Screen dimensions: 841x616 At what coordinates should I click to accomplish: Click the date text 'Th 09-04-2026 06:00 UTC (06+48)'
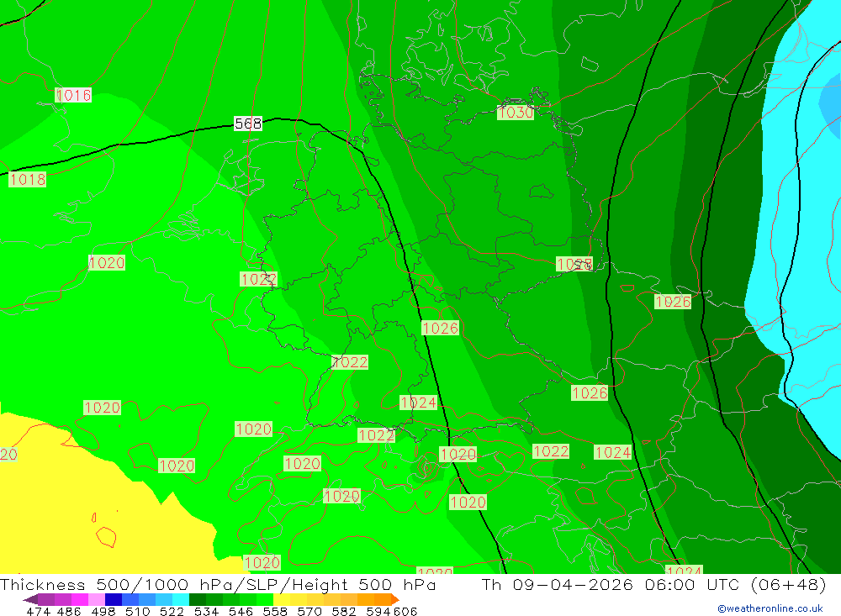653,584
